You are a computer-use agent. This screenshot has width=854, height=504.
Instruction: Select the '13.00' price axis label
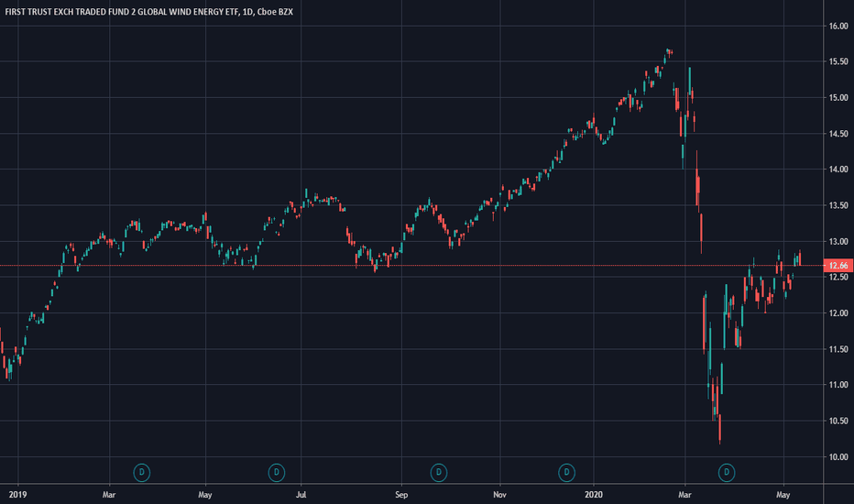point(838,241)
